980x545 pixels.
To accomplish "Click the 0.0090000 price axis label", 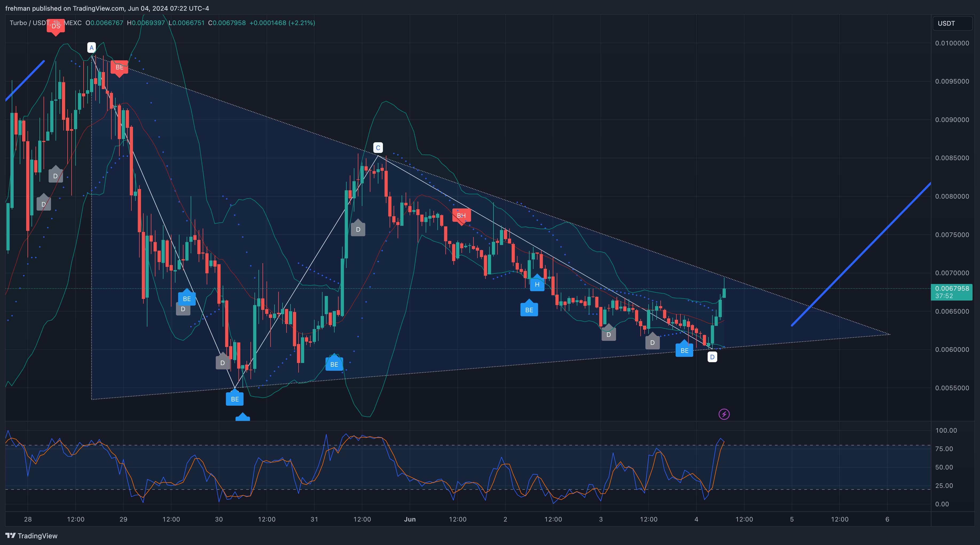I will click(x=952, y=120).
